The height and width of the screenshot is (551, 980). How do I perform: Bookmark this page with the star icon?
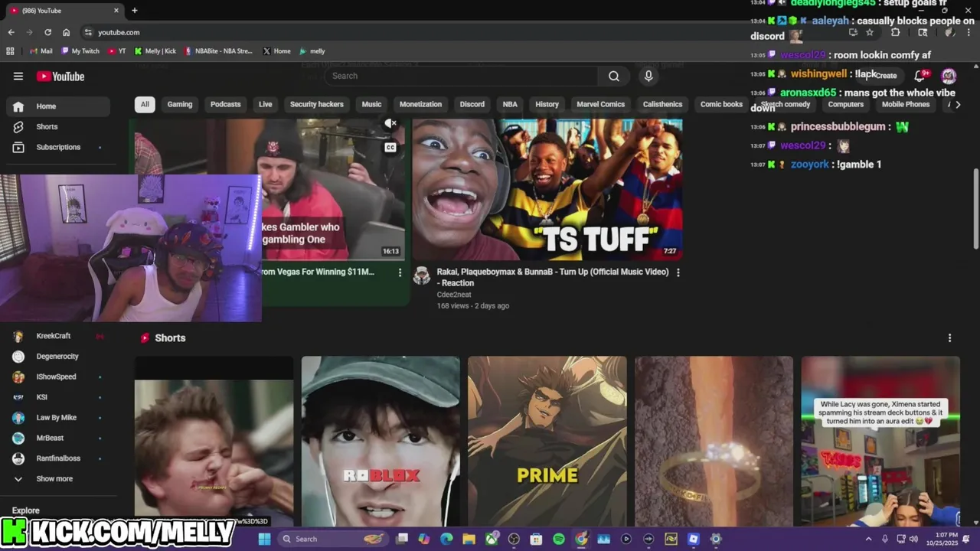point(870,32)
